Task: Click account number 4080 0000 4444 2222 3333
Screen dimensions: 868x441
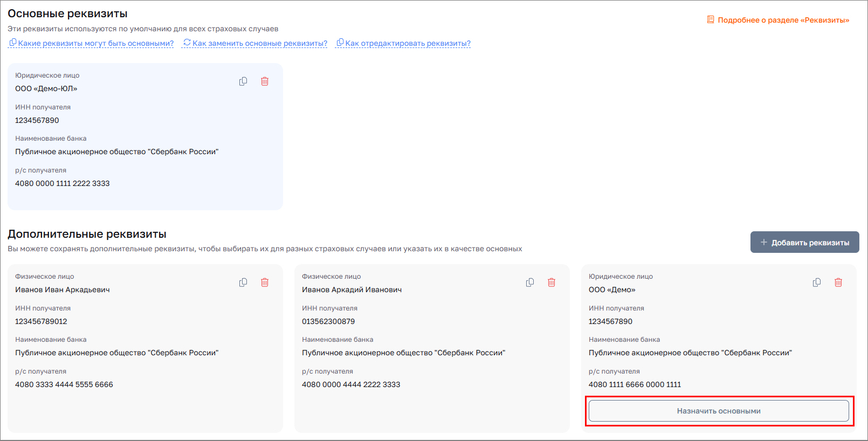Action: pyautogui.click(x=351, y=384)
